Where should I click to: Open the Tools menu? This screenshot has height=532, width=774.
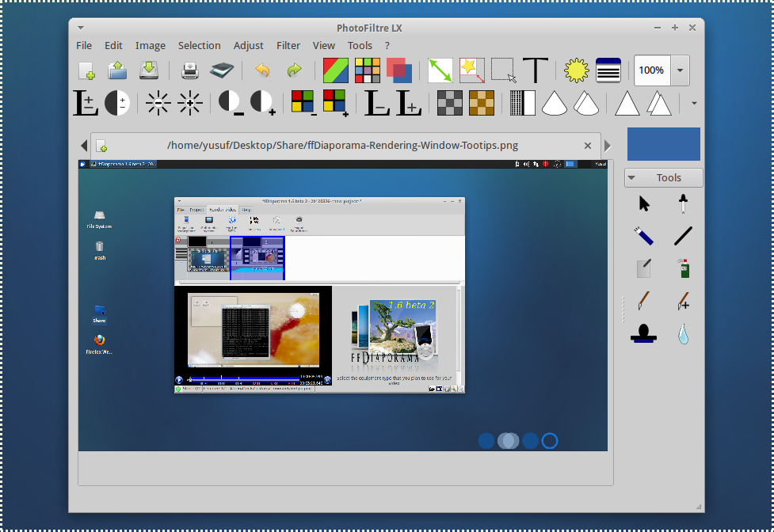point(360,45)
